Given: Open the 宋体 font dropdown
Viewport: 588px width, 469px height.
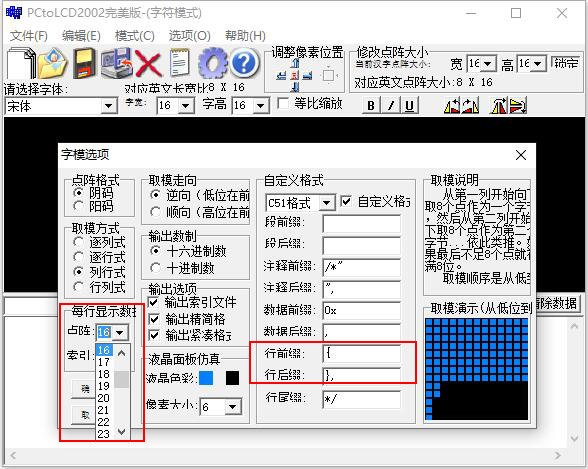Looking at the screenshot, I should coord(108,106).
